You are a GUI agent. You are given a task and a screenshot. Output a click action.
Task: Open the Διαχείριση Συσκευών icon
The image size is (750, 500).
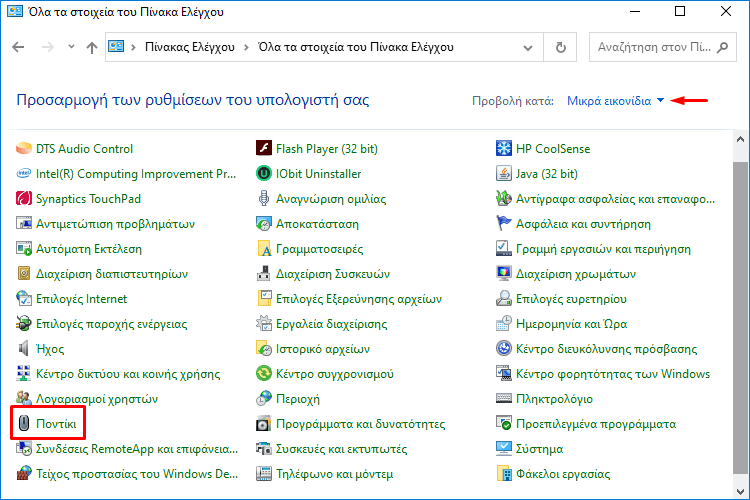click(264, 274)
